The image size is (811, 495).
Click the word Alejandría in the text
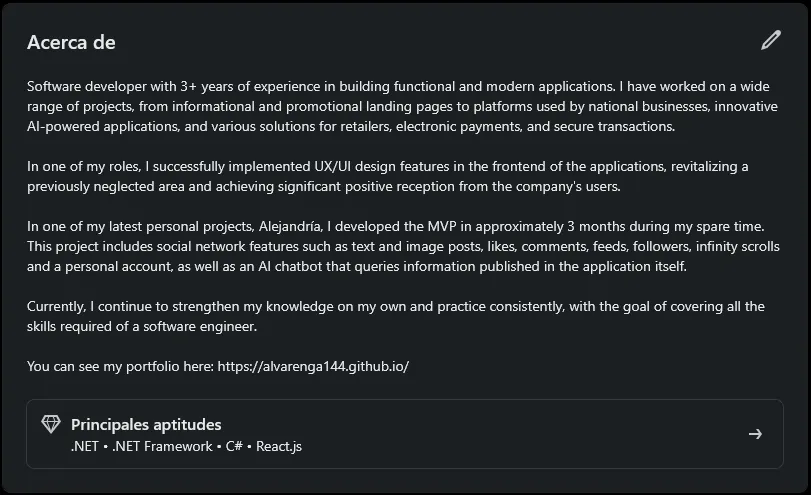(291, 227)
